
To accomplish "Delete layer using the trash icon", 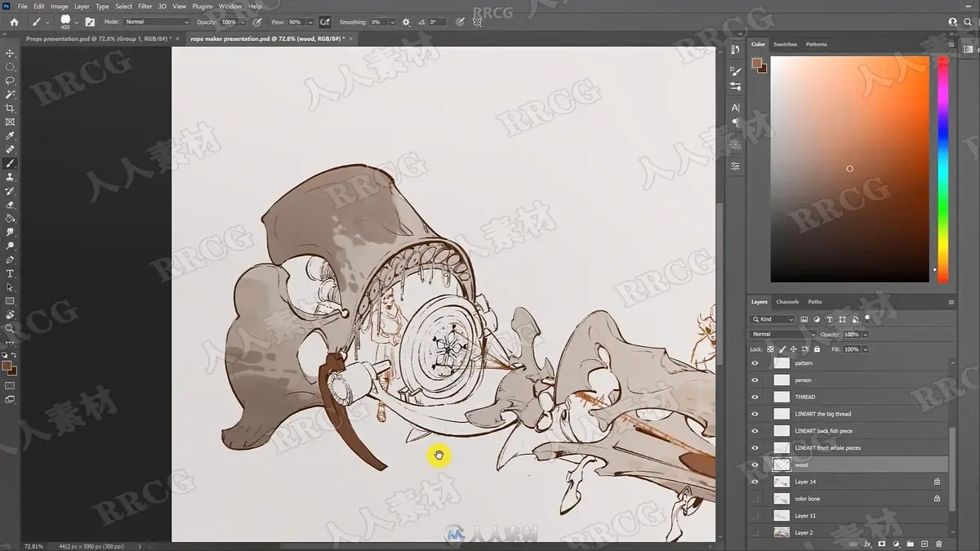I will pyautogui.click(x=939, y=544).
